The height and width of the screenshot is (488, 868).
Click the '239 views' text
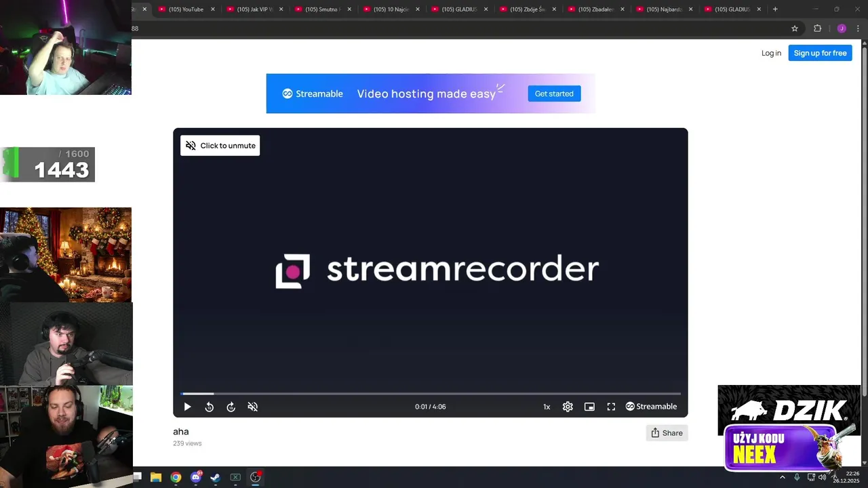[187, 443]
